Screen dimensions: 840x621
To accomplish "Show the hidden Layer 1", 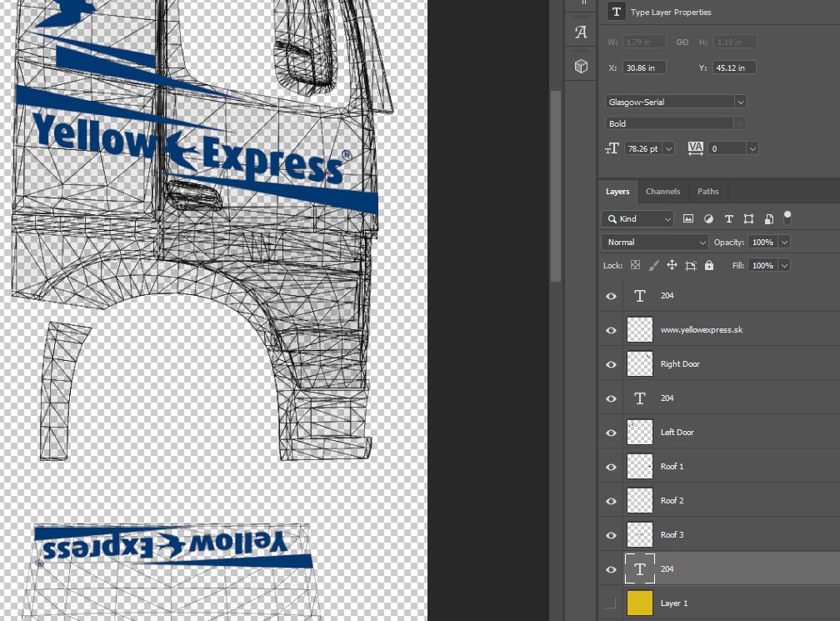I will 611,603.
